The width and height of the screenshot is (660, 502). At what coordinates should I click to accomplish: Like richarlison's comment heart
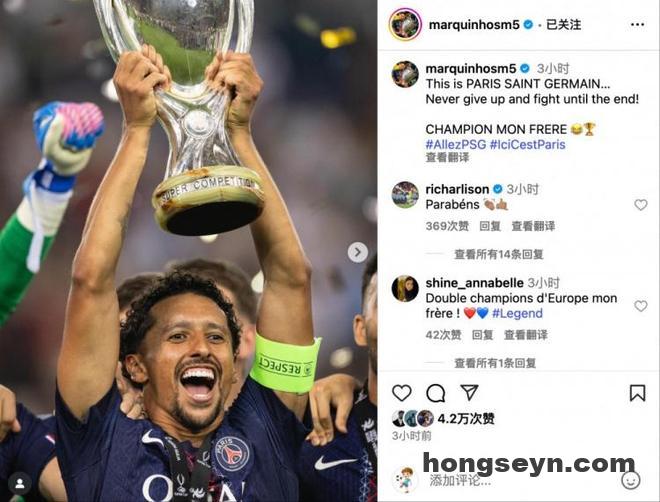pos(641,205)
